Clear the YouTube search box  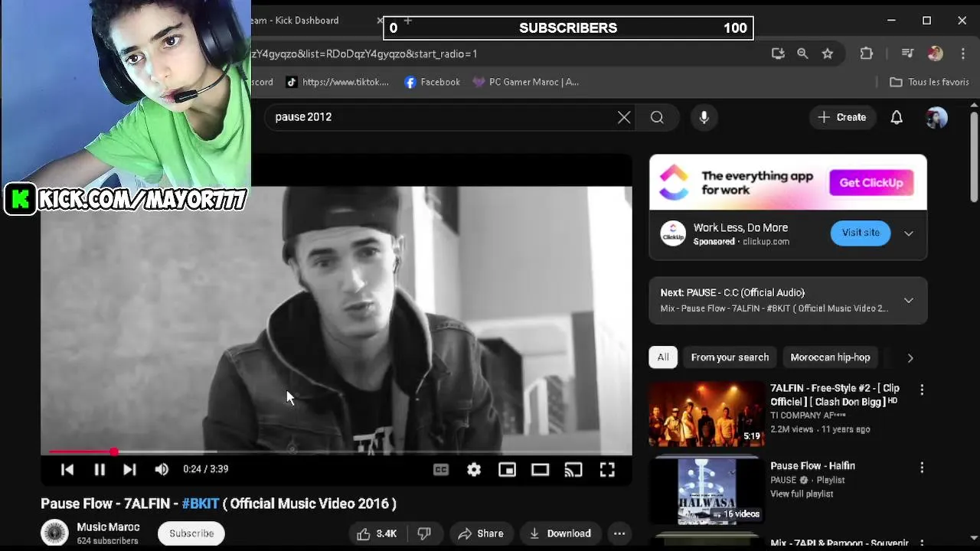pyautogui.click(x=624, y=117)
